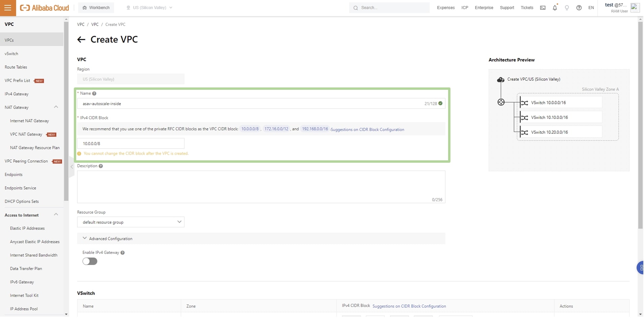Open the hamburger navigation menu
The image size is (644, 318).
coord(7,7)
